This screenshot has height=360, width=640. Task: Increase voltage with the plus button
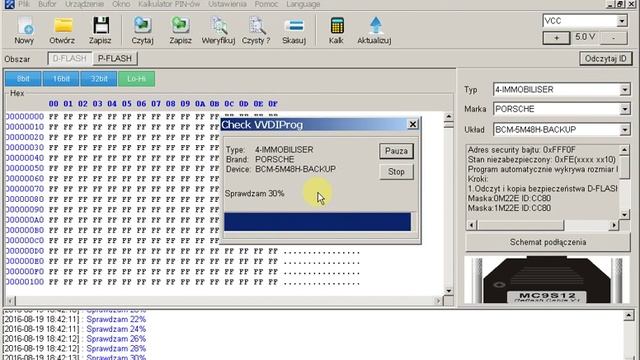point(556,38)
